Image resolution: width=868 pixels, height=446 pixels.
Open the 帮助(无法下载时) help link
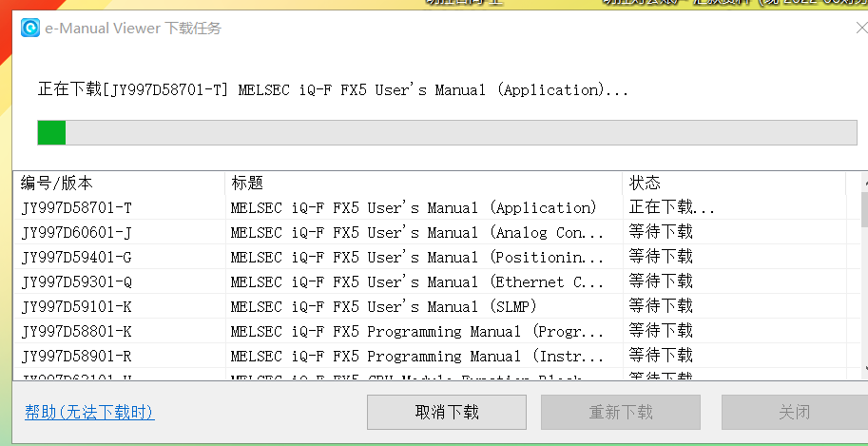pyautogui.click(x=89, y=413)
